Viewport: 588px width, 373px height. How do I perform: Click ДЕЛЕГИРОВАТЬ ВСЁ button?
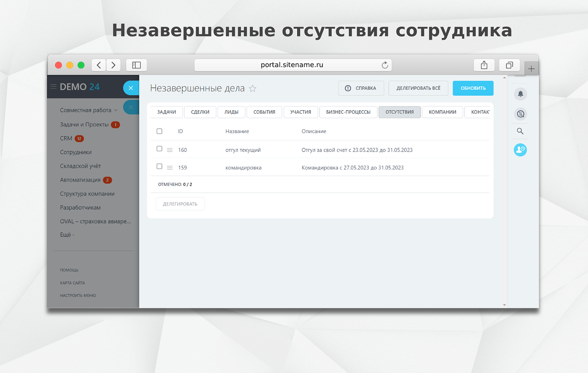tap(418, 88)
